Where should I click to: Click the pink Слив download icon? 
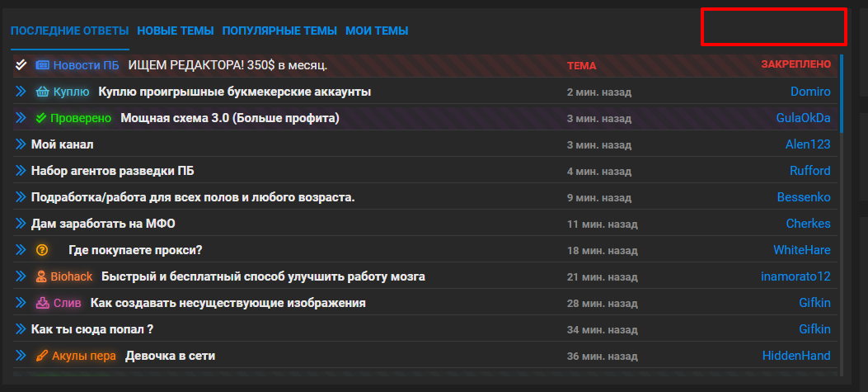click(x=42, y=304)
